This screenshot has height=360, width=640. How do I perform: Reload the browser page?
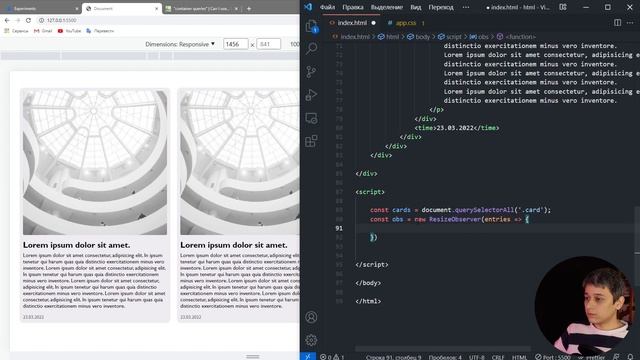pyautogui.click(x=28, y=20)
